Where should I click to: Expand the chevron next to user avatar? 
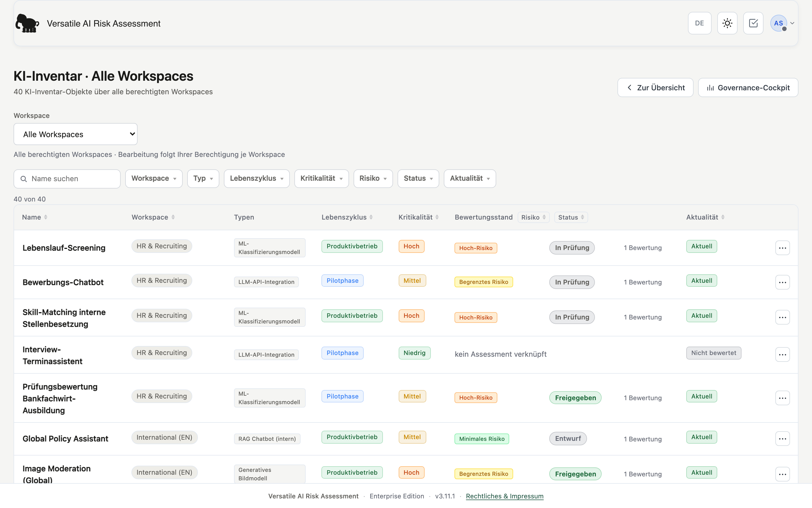(x=792, y=23)
